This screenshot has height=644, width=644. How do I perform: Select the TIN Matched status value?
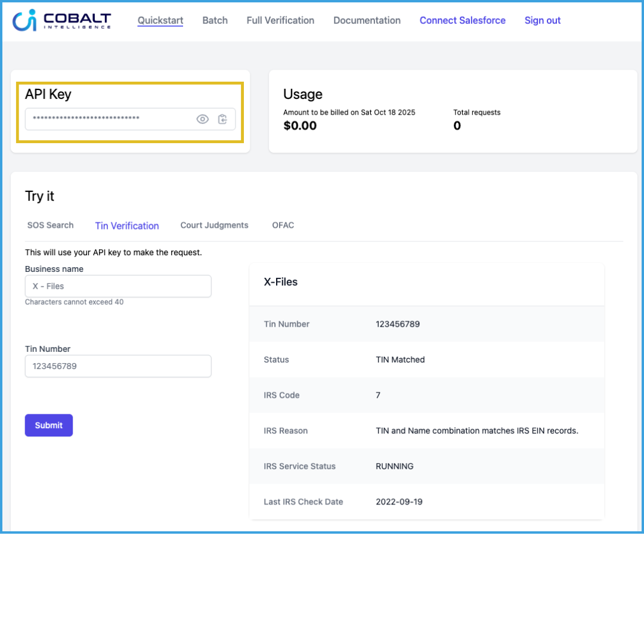point(400,360)
